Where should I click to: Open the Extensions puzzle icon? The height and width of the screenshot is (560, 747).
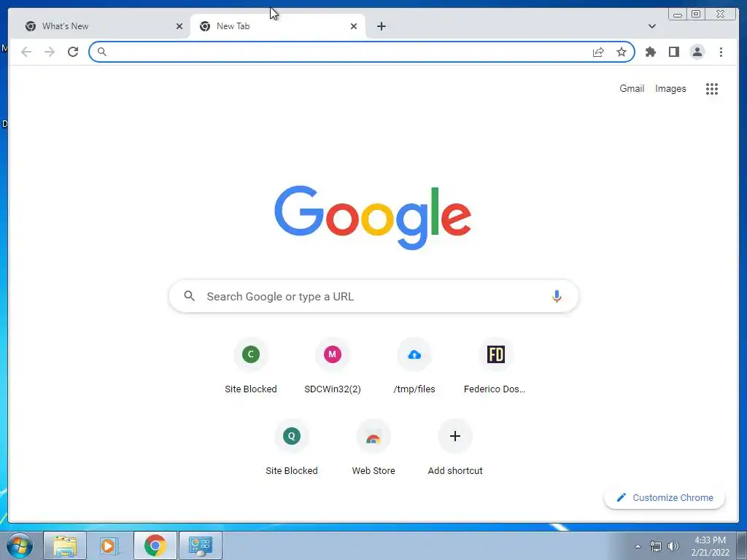pos(650,52)
